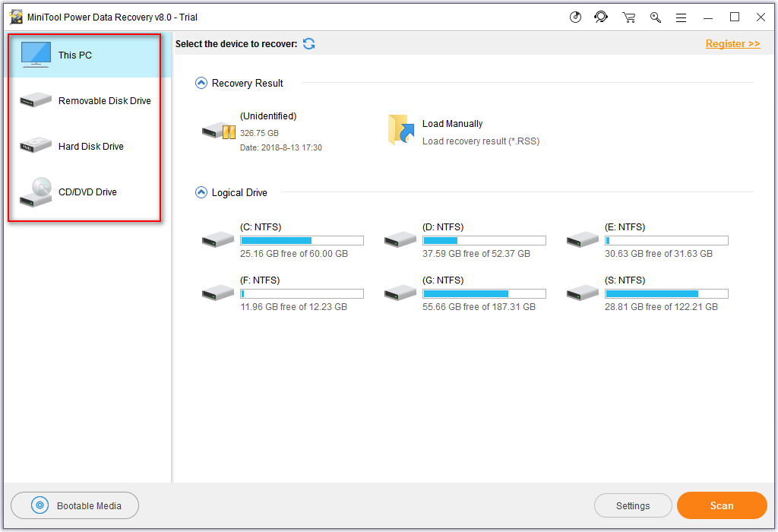Click '55.66 GB free of 187.31 GB' text

(x=479, y=307)
